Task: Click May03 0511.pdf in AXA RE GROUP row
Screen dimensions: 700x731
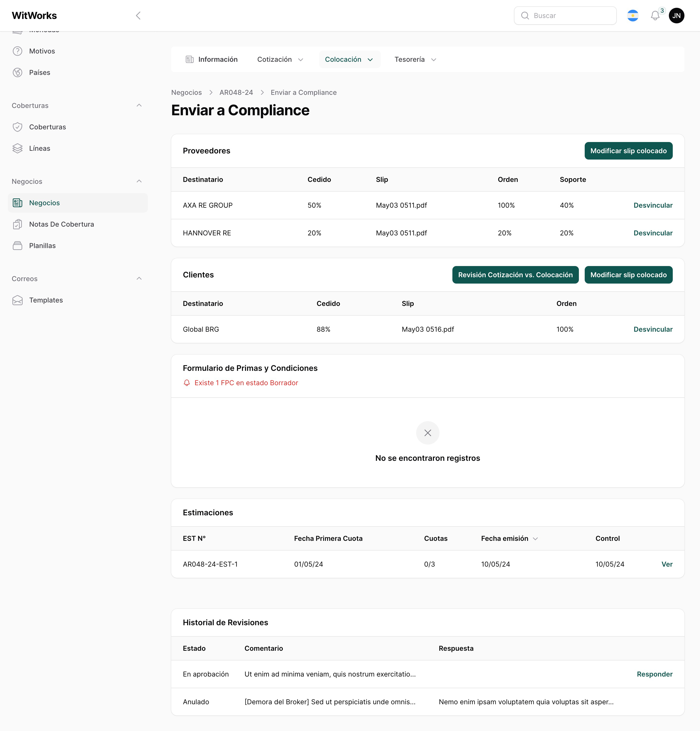Action: 401,205
